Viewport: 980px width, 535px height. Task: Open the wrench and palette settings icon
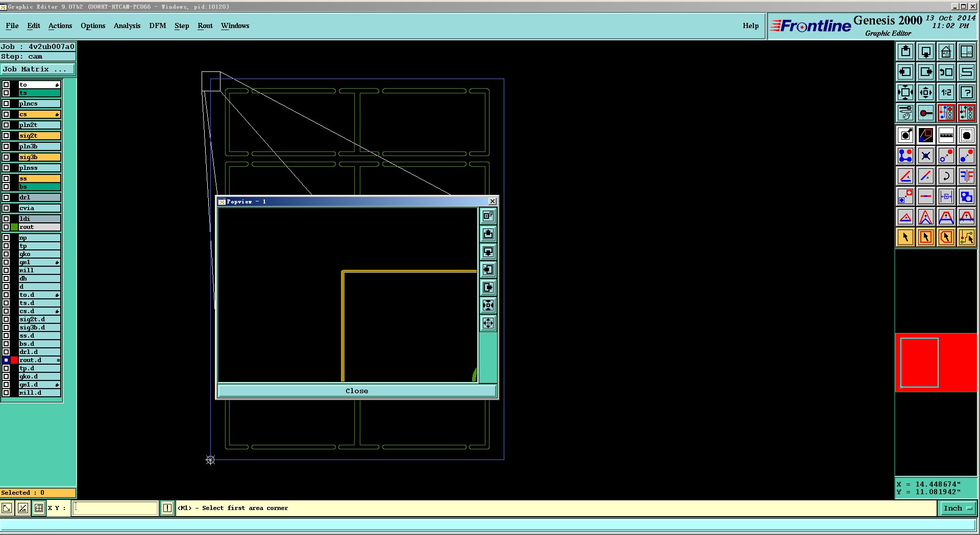905,113
